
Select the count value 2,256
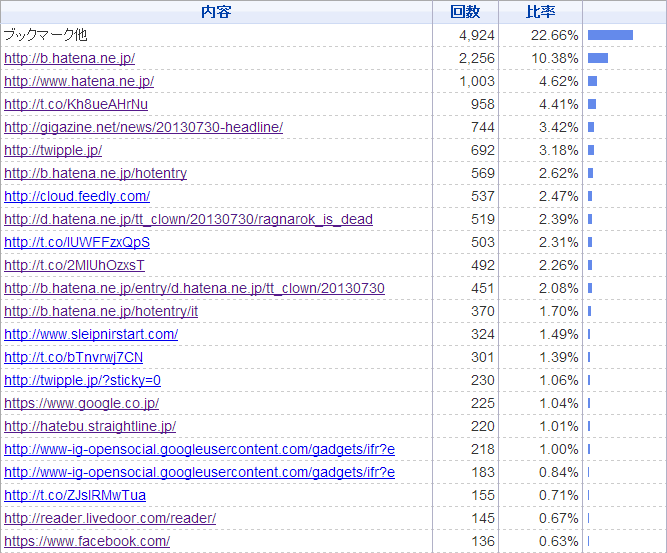point(477,58)
